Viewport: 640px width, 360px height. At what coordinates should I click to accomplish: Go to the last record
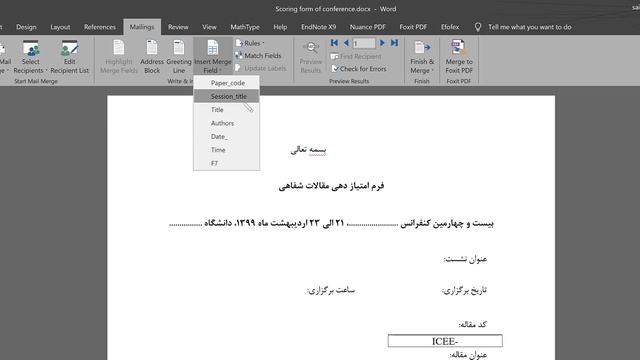(394, 43)
